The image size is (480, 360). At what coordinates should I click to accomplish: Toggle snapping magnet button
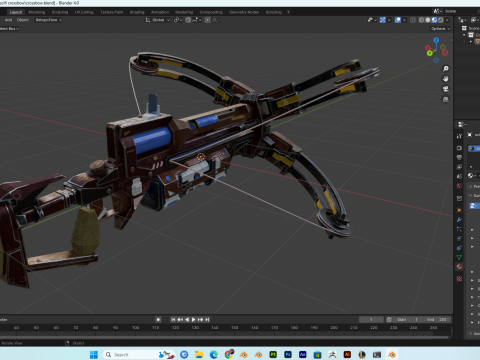(x=188, y=20)
